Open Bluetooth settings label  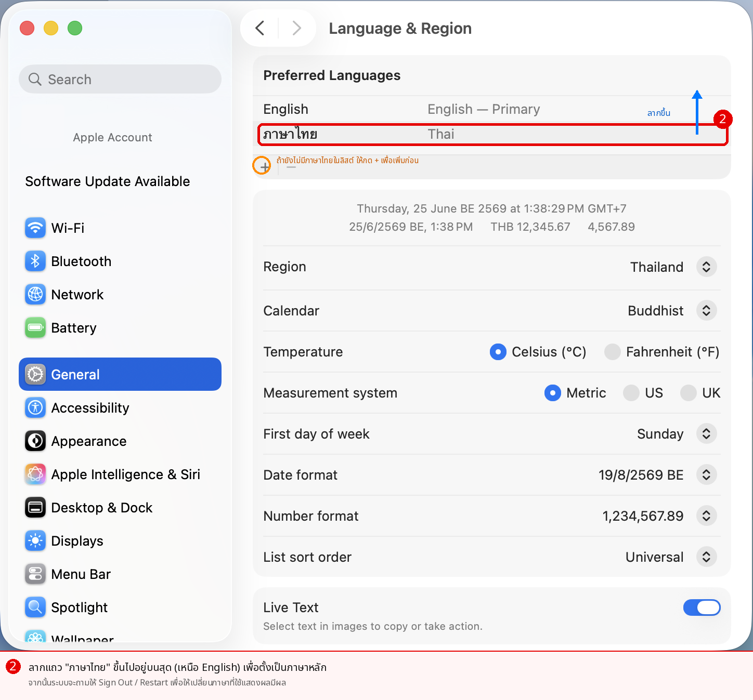81,261
